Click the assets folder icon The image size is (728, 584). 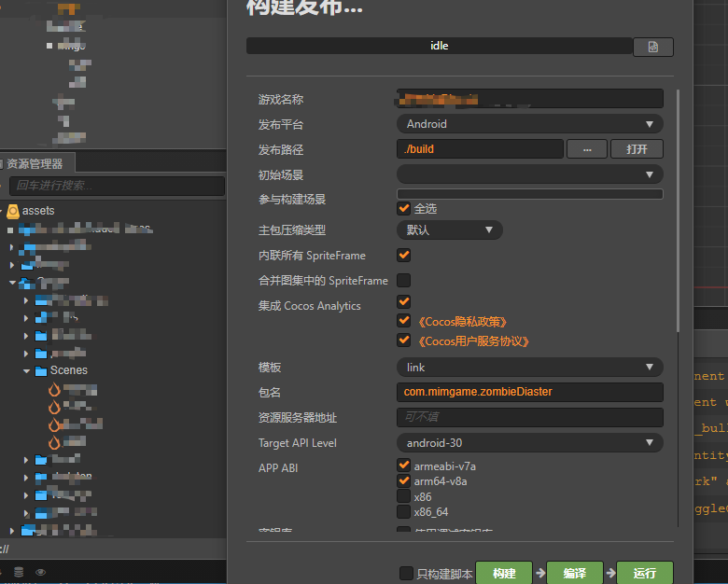tap(13, 211)
